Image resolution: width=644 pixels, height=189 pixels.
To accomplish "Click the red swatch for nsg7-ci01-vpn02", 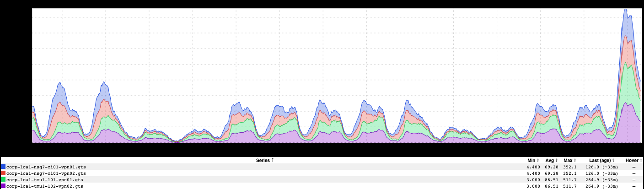I will click(3, 173).
